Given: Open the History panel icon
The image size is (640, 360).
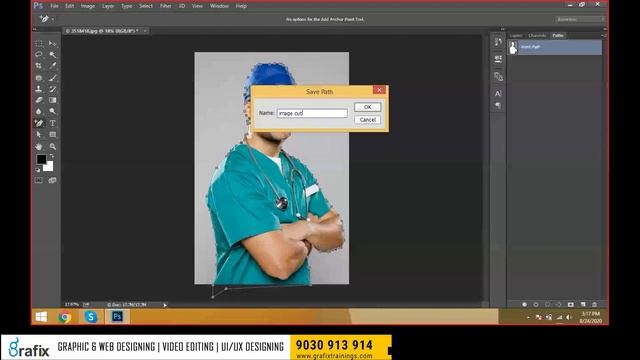Looking at the screenshot, I should [x=498, y=42].
